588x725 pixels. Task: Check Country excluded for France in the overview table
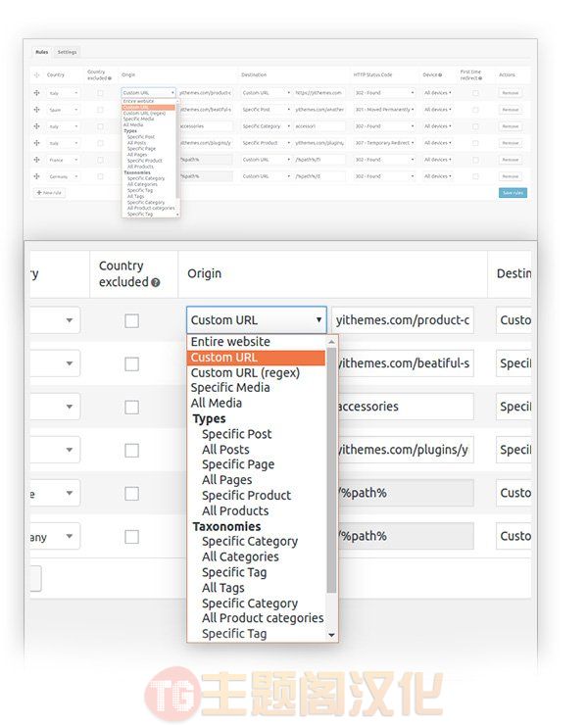coord(100,160)
